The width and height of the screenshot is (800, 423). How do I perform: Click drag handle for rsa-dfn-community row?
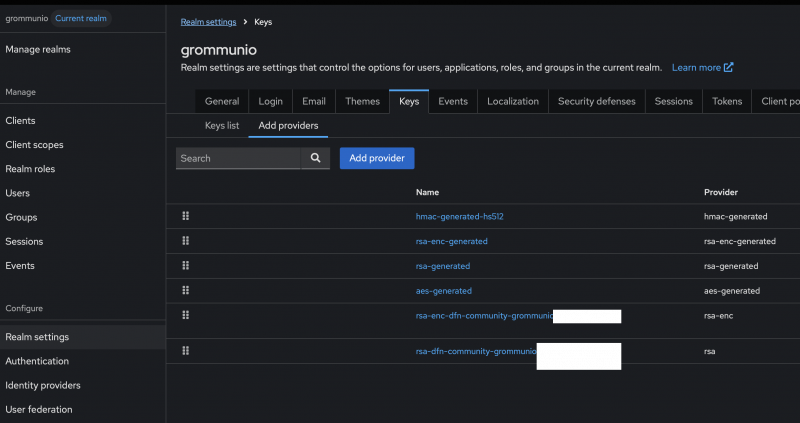click(186, 351)
